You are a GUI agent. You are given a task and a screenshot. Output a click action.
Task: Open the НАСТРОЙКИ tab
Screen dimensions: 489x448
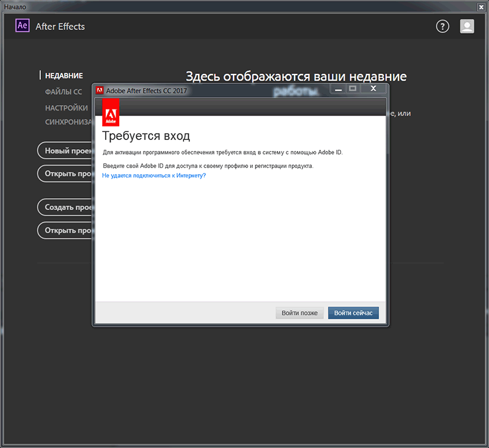click(x=67, y=108)
